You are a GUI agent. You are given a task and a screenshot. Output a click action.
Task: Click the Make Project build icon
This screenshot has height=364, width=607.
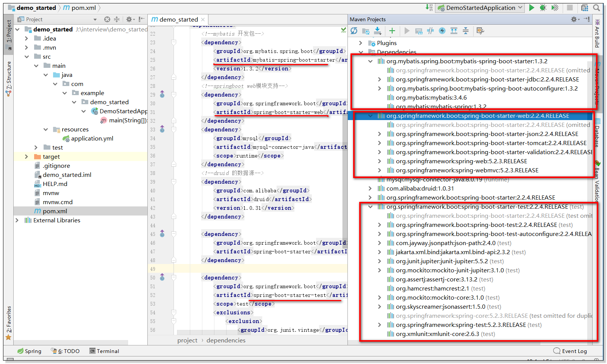pos(429,8)
